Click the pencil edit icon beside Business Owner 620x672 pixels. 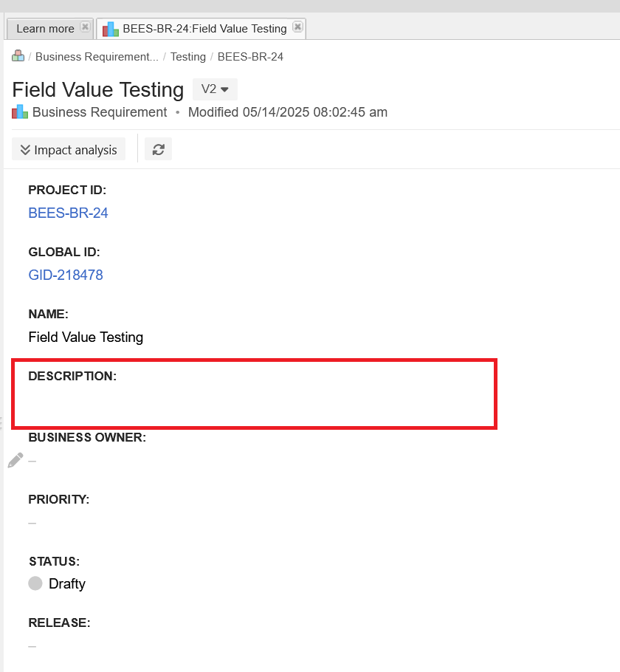(15, 460)
